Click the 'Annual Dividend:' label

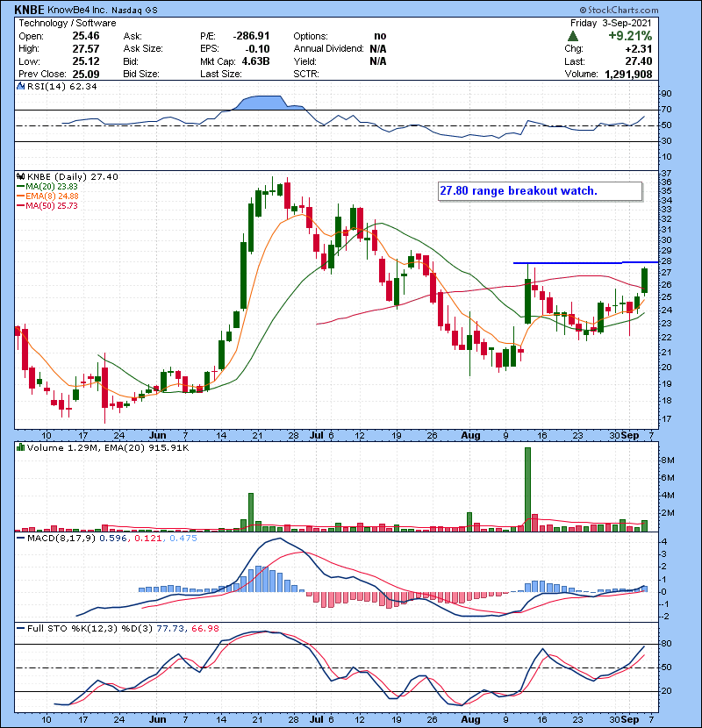pyautogui.click(x=328, y=49)
